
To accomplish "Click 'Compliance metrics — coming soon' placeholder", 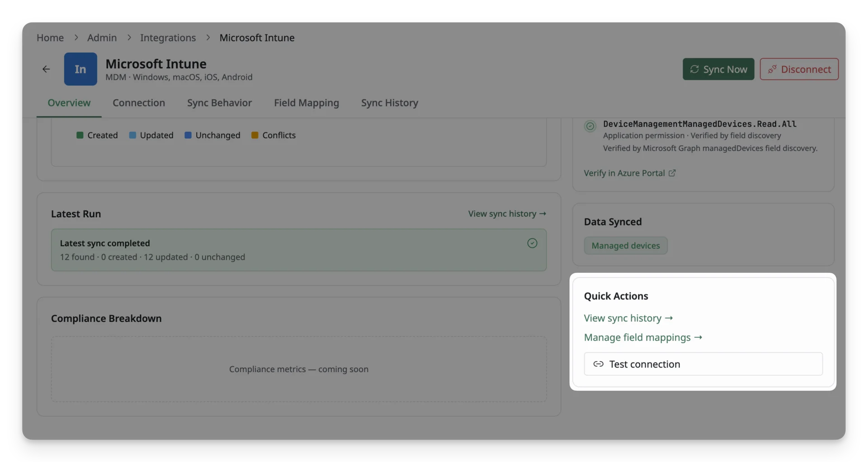I will coord(299,369).
